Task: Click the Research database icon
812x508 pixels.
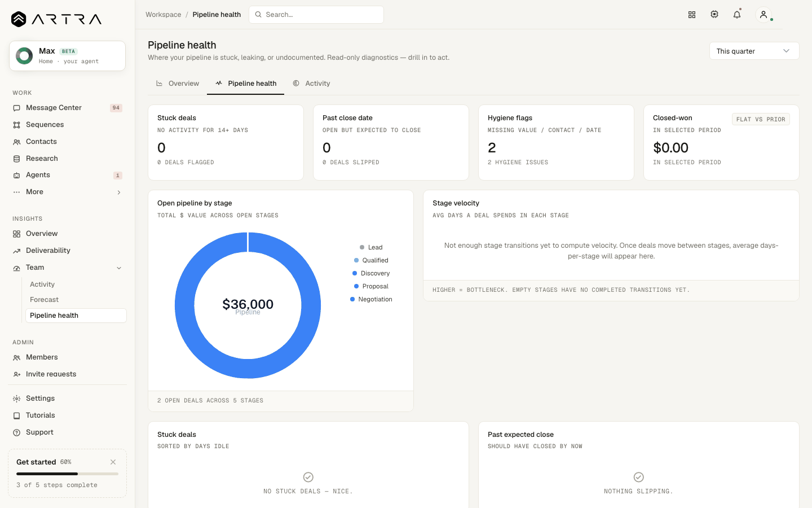Action: pos(17,159)
